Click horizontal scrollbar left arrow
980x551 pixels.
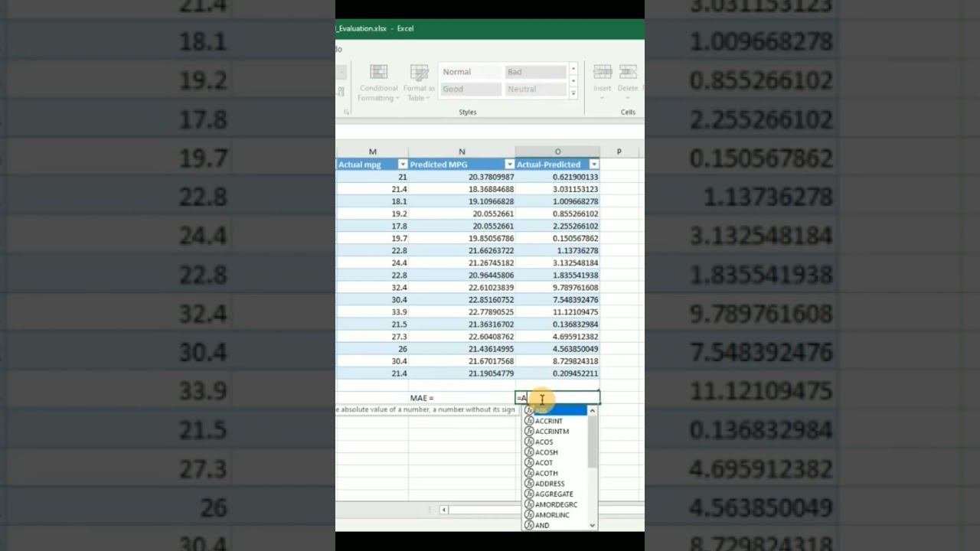tap(443, 510)
